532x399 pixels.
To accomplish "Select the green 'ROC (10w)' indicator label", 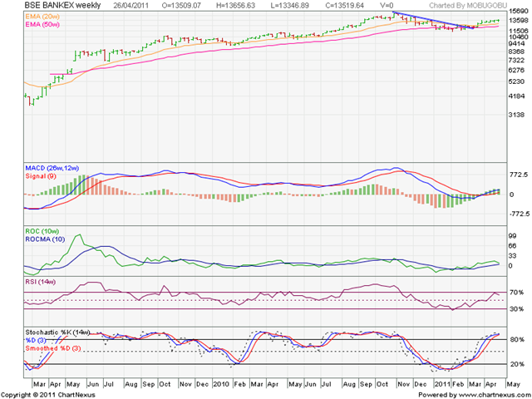I will point(42,231).
